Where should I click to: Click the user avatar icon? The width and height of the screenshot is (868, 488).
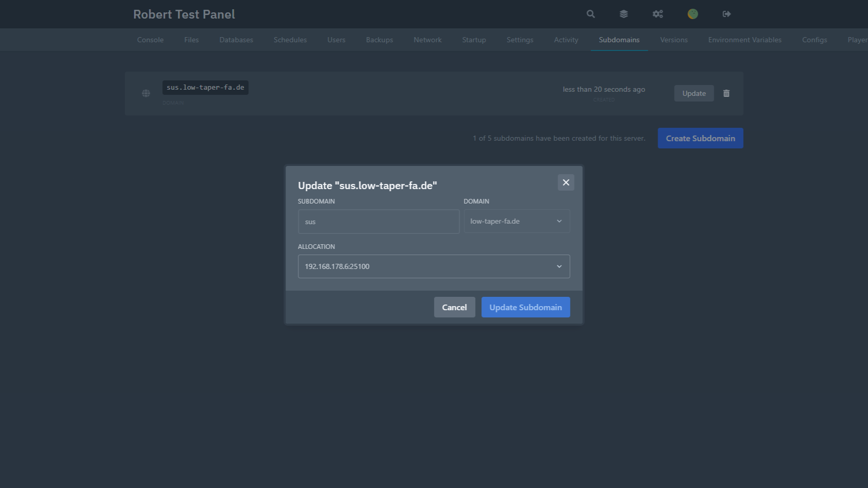click(693, 14)
